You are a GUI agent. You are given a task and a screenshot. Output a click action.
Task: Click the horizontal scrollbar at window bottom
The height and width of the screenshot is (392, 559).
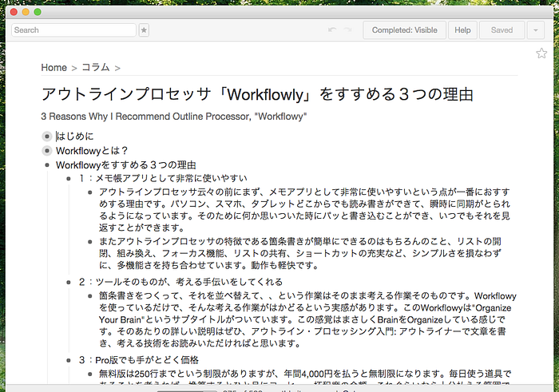pyautogui.click(x=186, y=390)
